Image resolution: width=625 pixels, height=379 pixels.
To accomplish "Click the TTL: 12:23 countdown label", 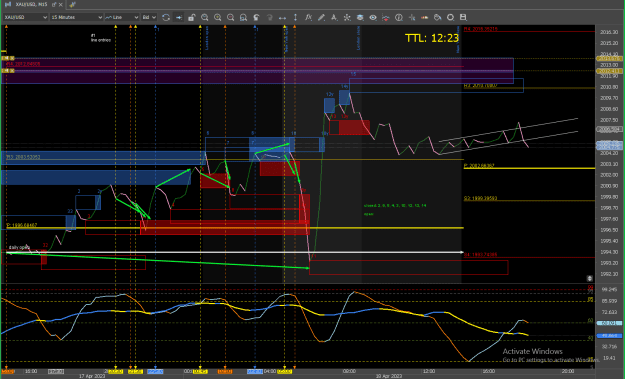I will click(432, 38).
